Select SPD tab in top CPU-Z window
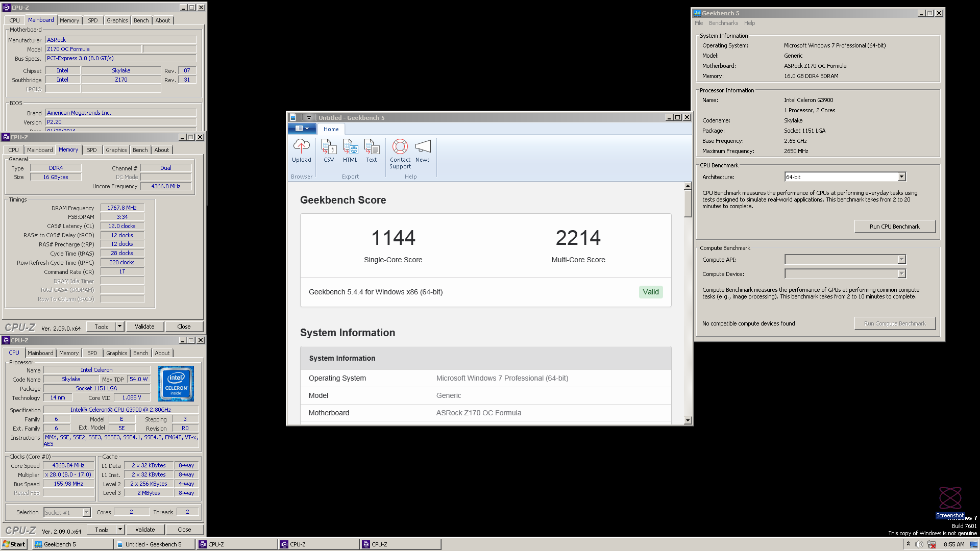 [92, 20]
